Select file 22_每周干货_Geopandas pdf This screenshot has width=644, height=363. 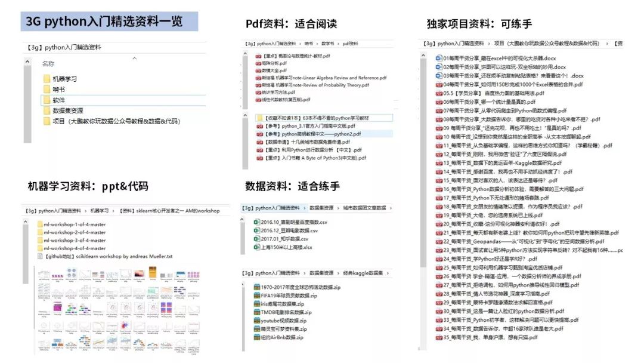(x=524, y=242)
